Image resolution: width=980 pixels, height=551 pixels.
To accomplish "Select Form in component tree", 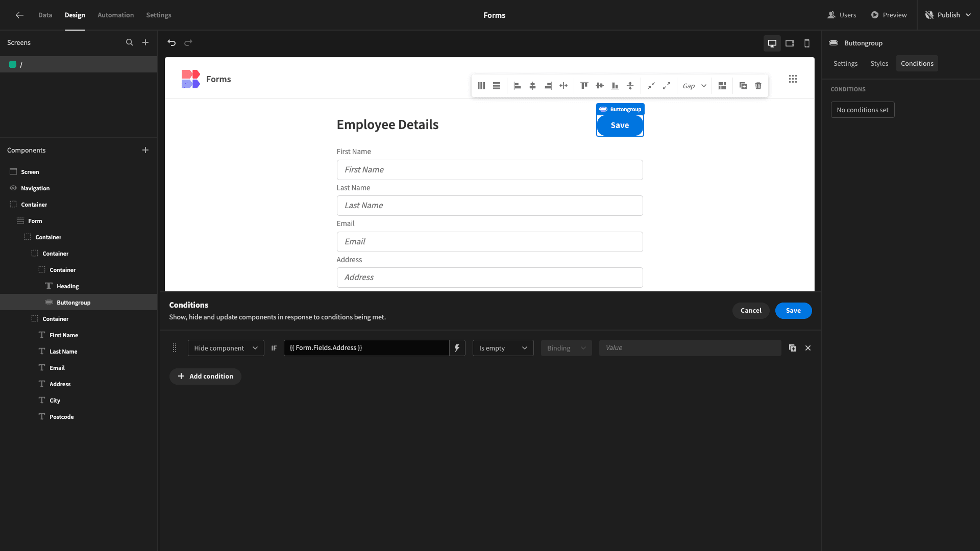I will point(79,221).
